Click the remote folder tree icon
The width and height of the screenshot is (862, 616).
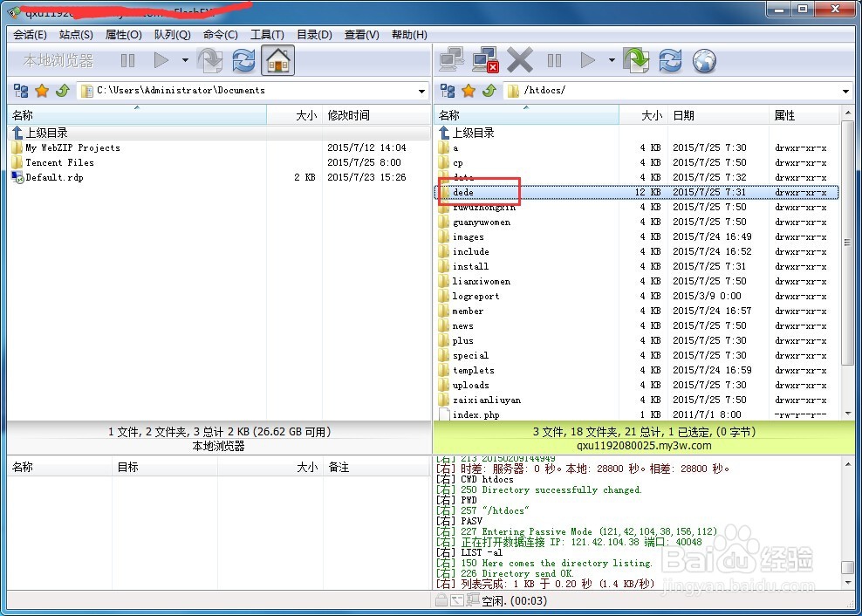coord(448,91)
